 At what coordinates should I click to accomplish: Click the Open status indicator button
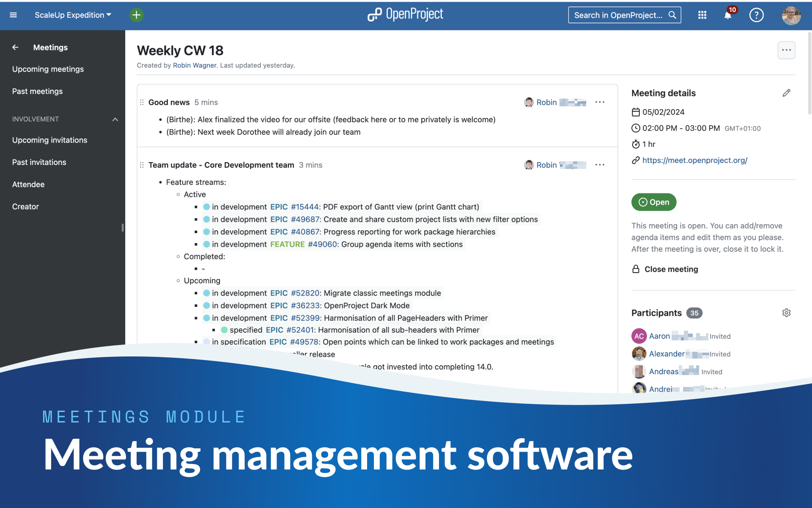click(653, 202)
